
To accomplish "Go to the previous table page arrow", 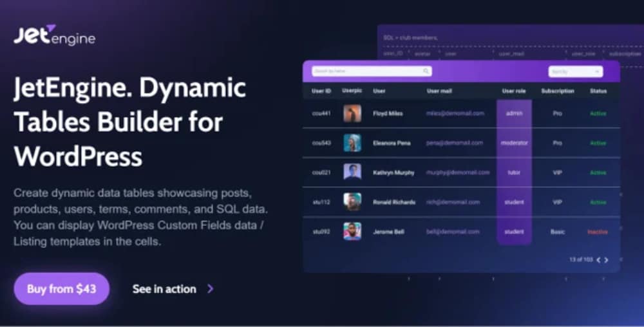I will pos(598,259).
